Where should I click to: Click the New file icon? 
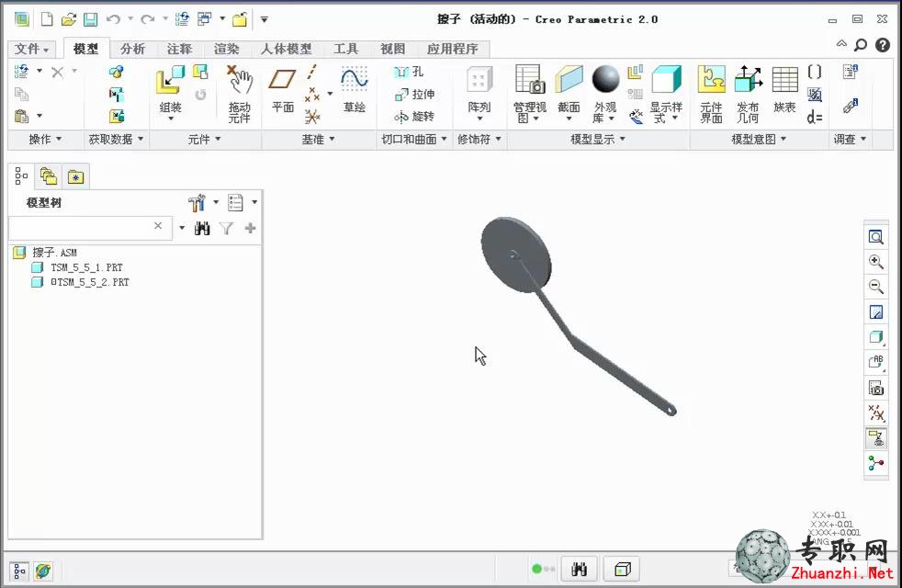tap(47, 19)
